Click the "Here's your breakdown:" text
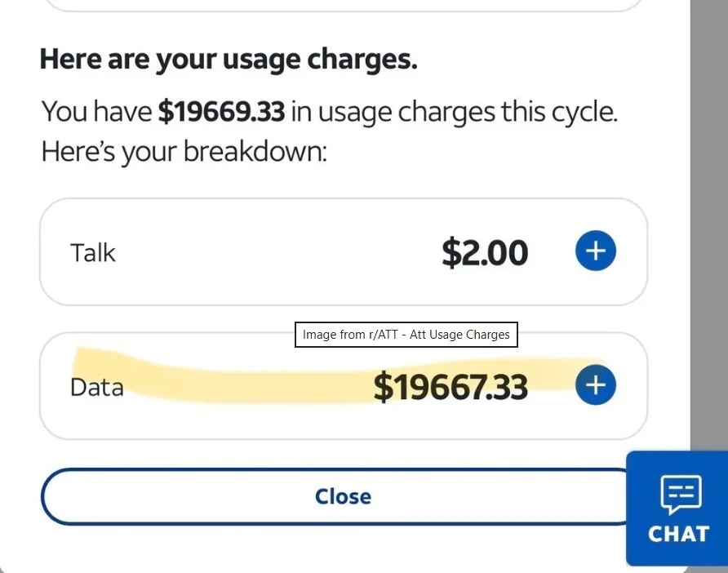This screenshot has width=728, height=573. [184, 152]
